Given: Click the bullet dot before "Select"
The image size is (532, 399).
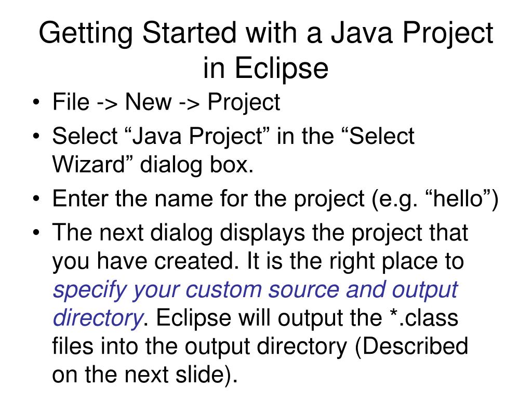Looking at the screenshot, I should [36, 137].
